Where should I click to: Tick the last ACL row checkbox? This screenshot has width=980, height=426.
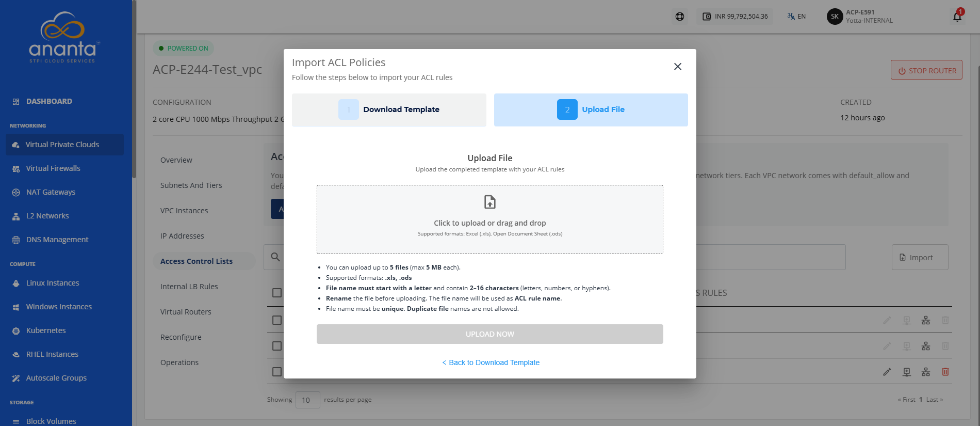tap(277, 372)
